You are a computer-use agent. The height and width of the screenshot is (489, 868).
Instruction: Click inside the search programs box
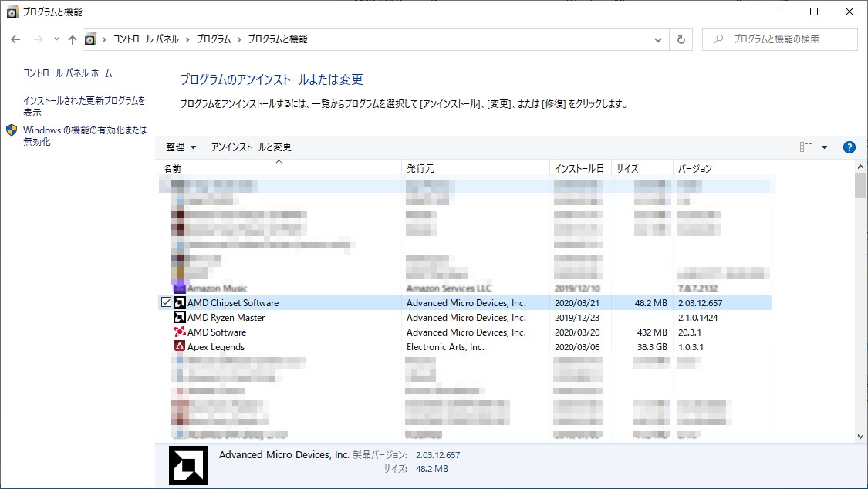pyautogui.click(x=779, y=39)
